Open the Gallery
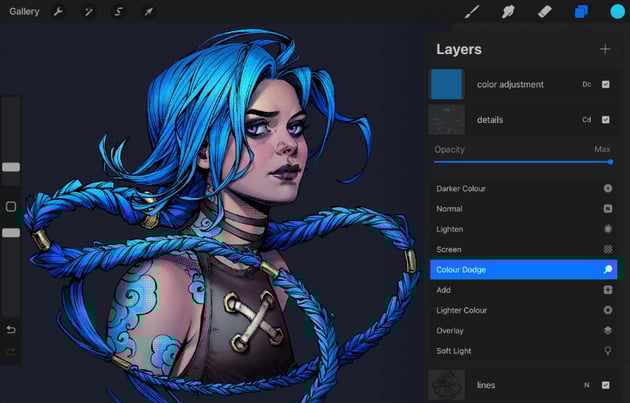 (x=24, y=12)
